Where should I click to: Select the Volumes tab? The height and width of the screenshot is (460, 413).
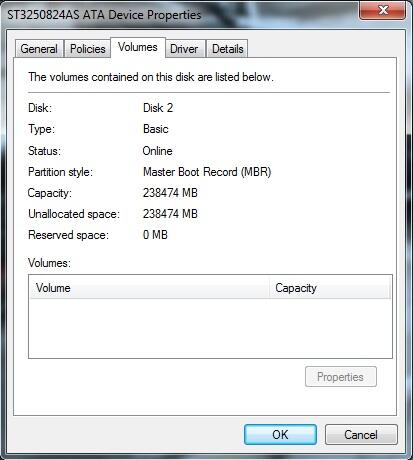pos(138,47)
